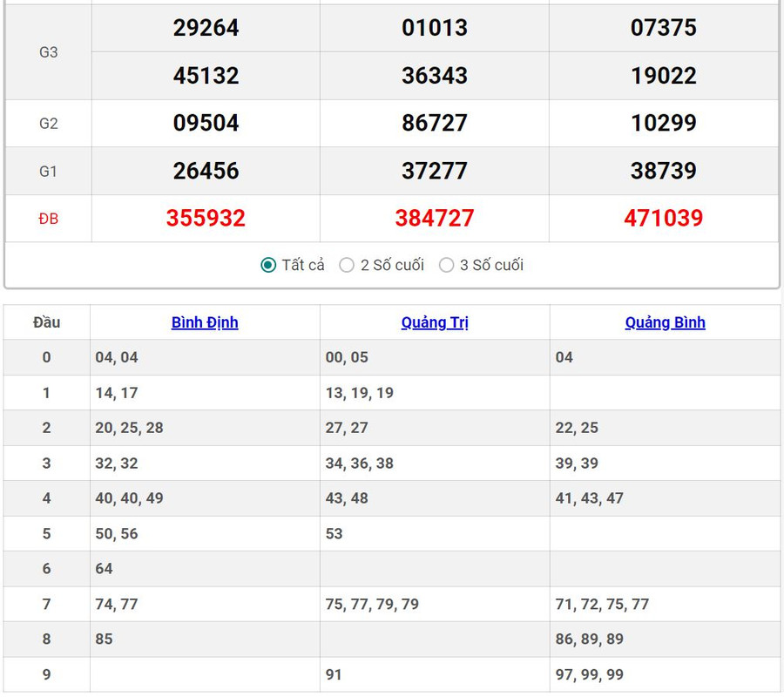Click the Quảng Trị cell '75, 77, 79, 79'
The width and height of the screenshot is (784, 697).
coord(372,604)
